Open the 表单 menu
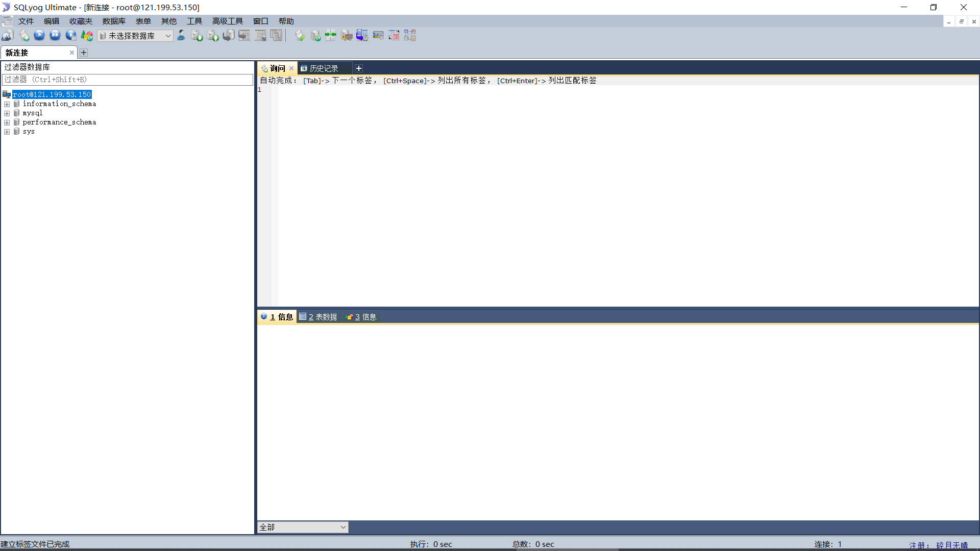The width and height of the screenshot is (980, 551). coord(143,21)
